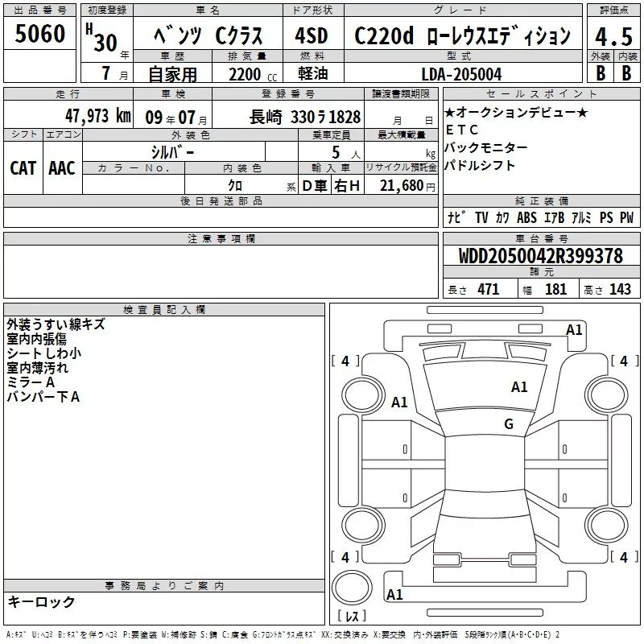Click the レス label under the spare tire
644x644 pixels.
click(352, 616)
